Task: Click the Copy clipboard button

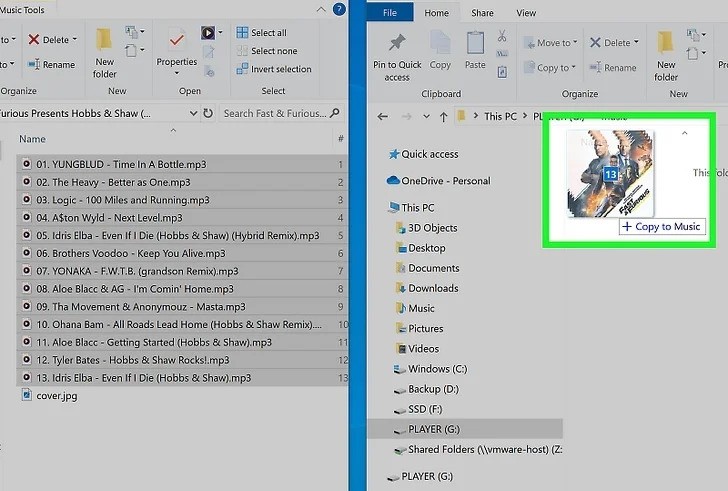Action: pyautogui.click(x=440, y=50)
